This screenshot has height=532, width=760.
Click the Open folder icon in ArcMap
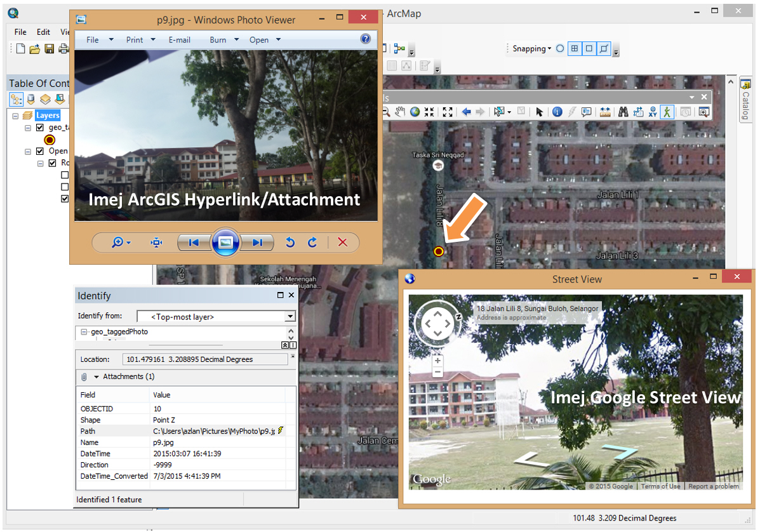point(34,49)
